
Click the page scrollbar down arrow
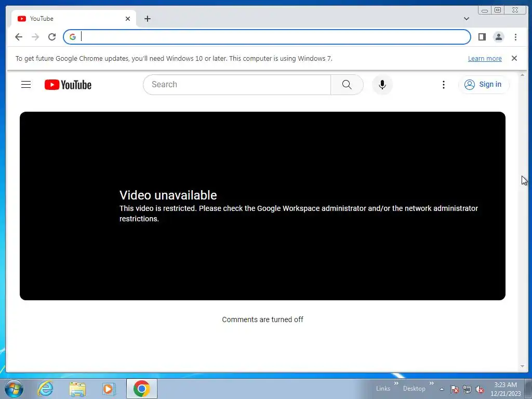[523, 366]
